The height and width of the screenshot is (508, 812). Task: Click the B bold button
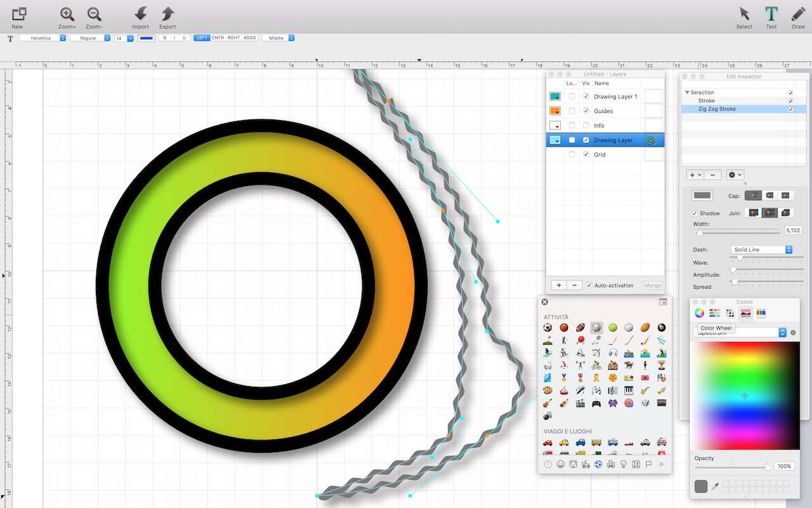(165, 38)
